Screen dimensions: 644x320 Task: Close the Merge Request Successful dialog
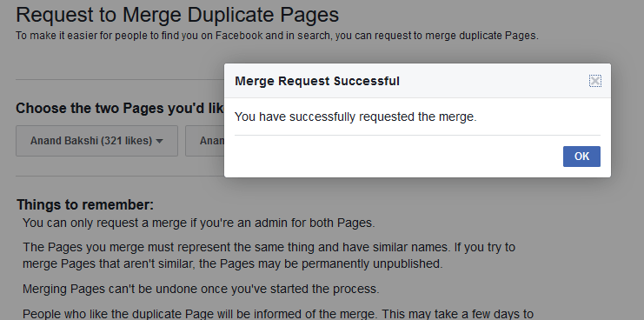point(594,81)
